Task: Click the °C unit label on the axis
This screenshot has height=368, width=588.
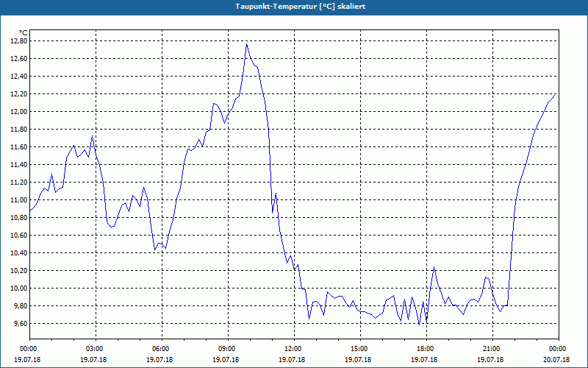Action: 23,33
